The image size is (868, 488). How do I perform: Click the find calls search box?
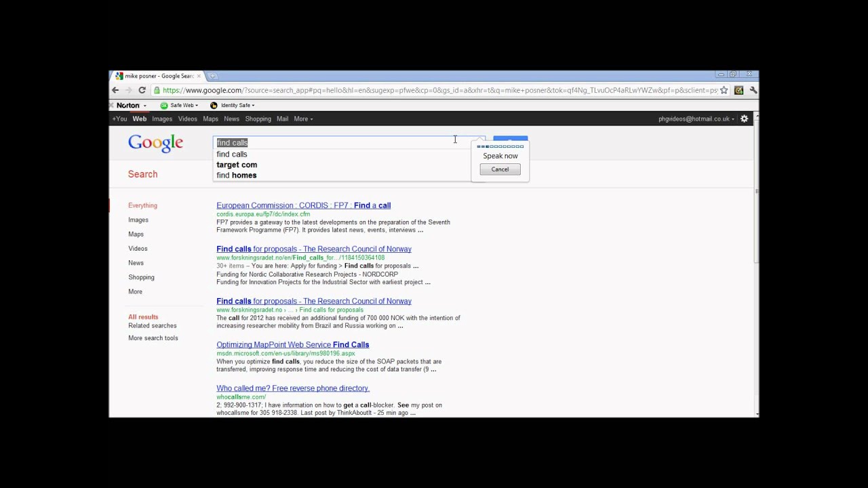click(x=342, y=142)
